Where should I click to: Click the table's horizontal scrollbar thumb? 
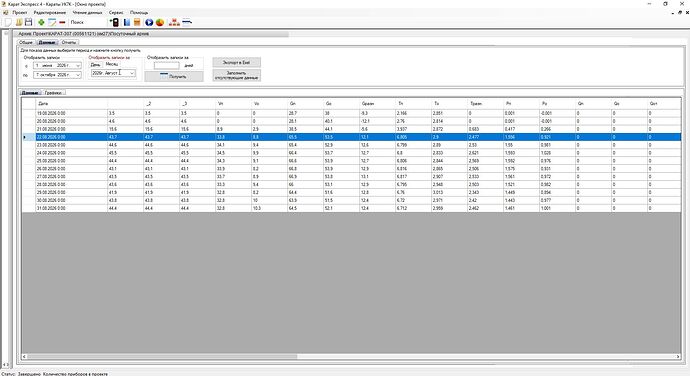162,356
